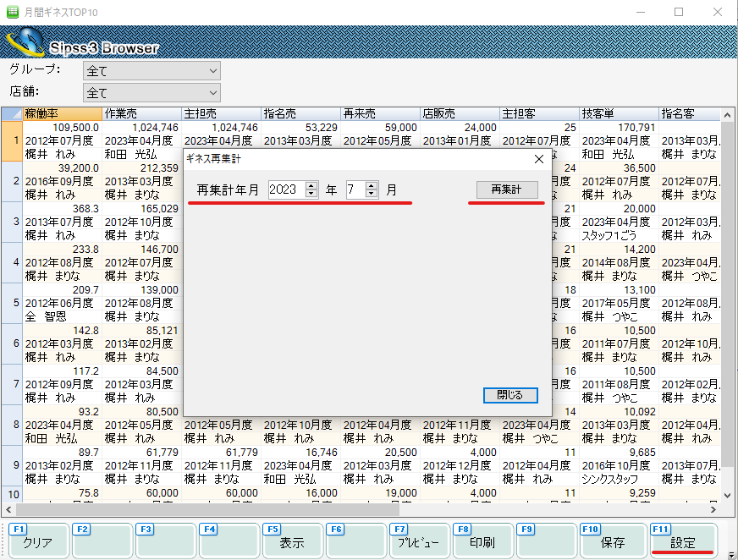738x560 pixels.
Task: Click the horizontal scrollbar right arrow
Action: 713,509
